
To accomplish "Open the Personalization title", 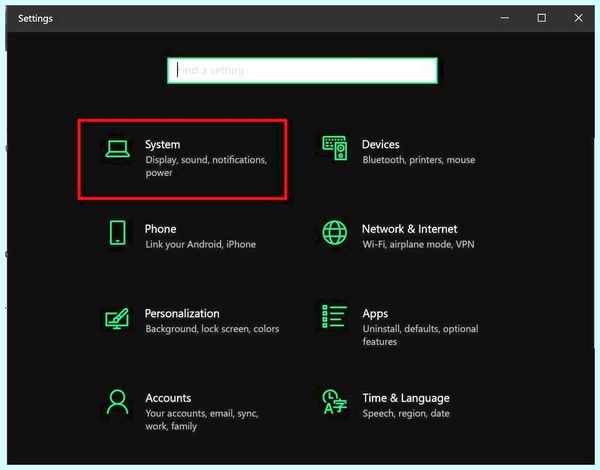I will (x=182, y=313).
